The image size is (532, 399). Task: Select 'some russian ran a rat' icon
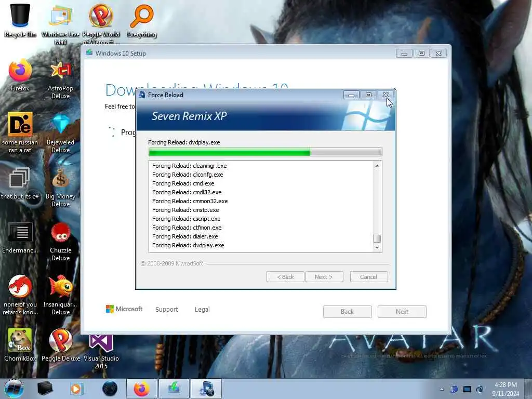[20, 133]
